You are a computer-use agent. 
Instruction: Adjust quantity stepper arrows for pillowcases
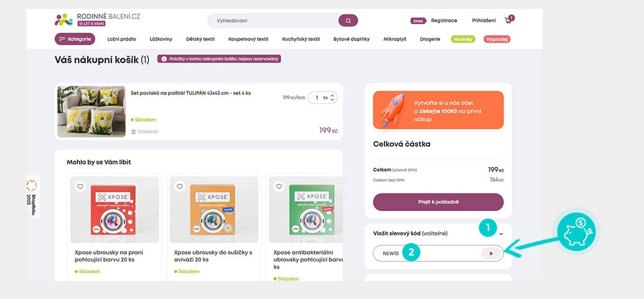[333, 98]
